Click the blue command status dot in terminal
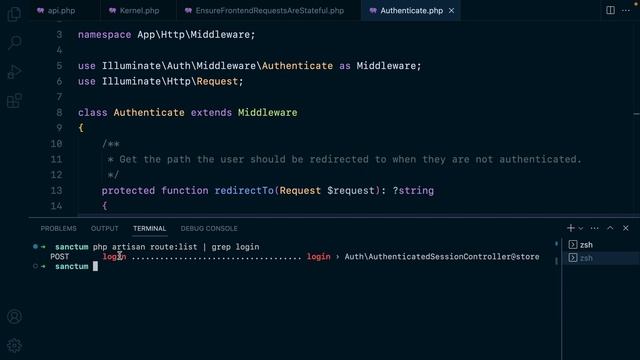 [x=35, y=247]
